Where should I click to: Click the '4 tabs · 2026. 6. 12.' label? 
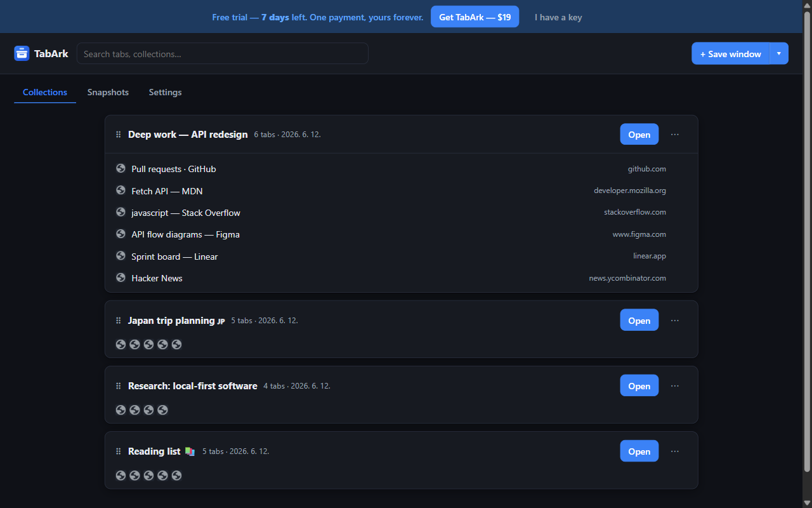pyautogui.click(x=297, y=386)
